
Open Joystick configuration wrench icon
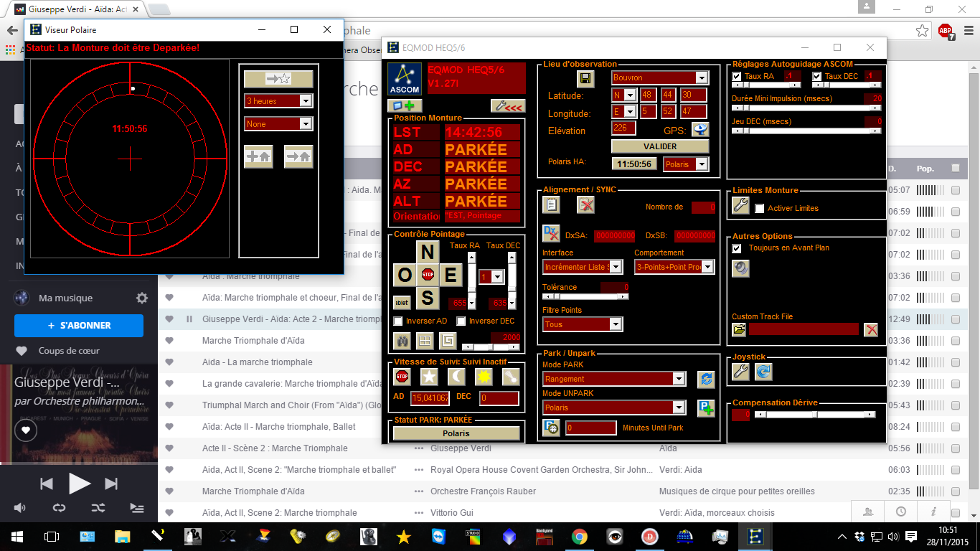(x=740, y=371)
